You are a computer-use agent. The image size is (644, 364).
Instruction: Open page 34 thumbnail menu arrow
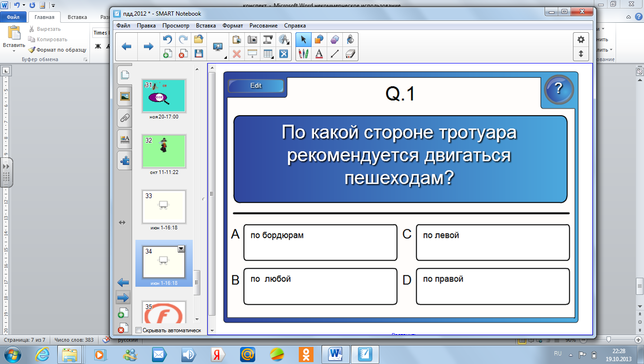181,249
